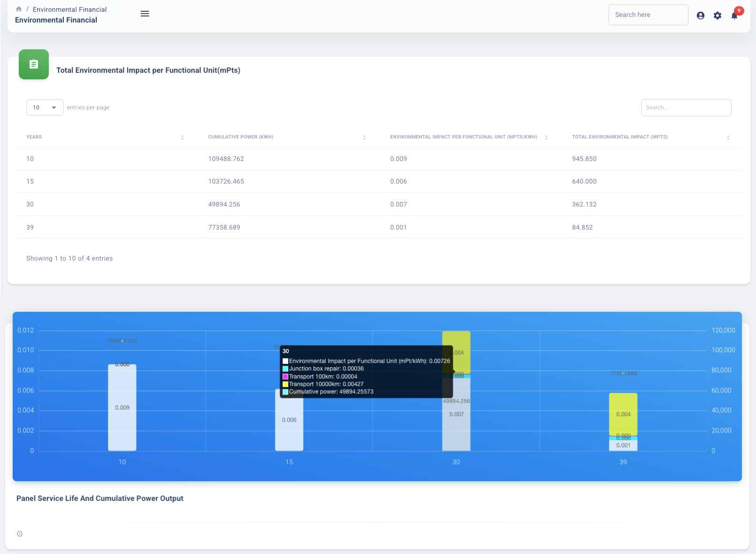Click cyan Junction box repair swatch in tooltip
756x554 pixels.
(x=285, y=369)
